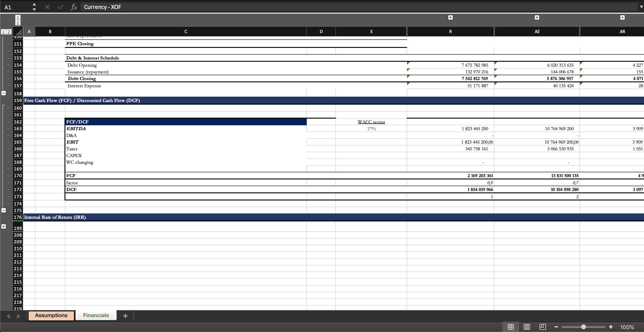Select the Normal view icon in status bar
Screen dimensions: 644x332
(511, 327)
